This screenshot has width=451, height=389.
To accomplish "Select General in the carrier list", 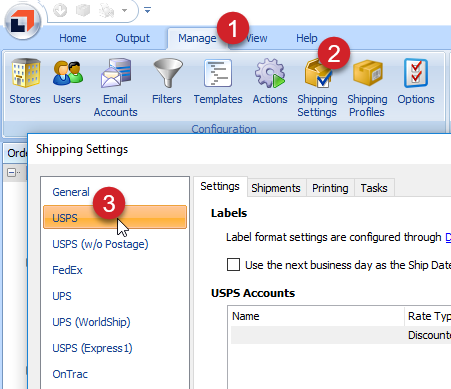I will (71, 192).
